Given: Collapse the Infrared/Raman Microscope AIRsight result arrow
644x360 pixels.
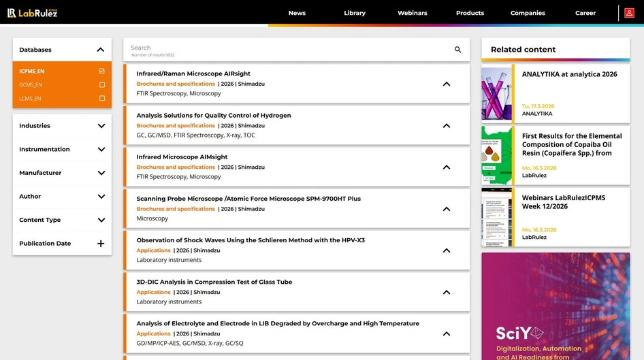Looking at the screenshot, I should pos(447,84).
